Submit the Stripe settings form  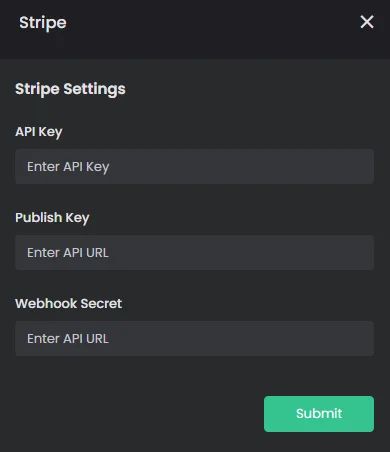(319, 414)
